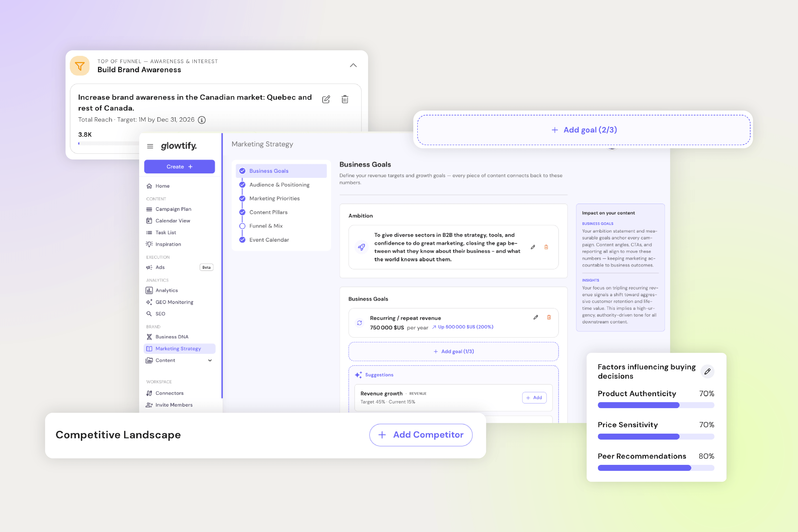Click the Marketing Strategy page title

[262, 144]
